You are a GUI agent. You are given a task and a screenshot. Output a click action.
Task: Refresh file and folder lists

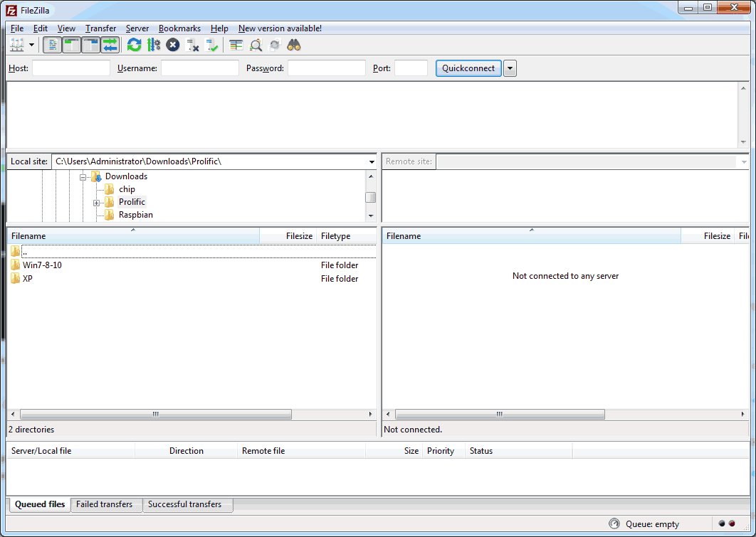(134, 46)
